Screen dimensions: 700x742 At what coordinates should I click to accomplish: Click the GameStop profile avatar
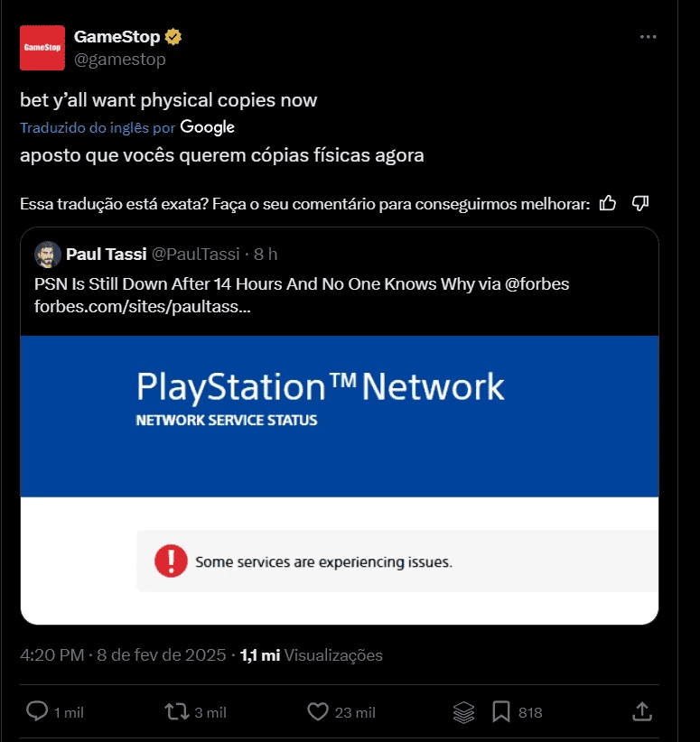click(42, 48)
